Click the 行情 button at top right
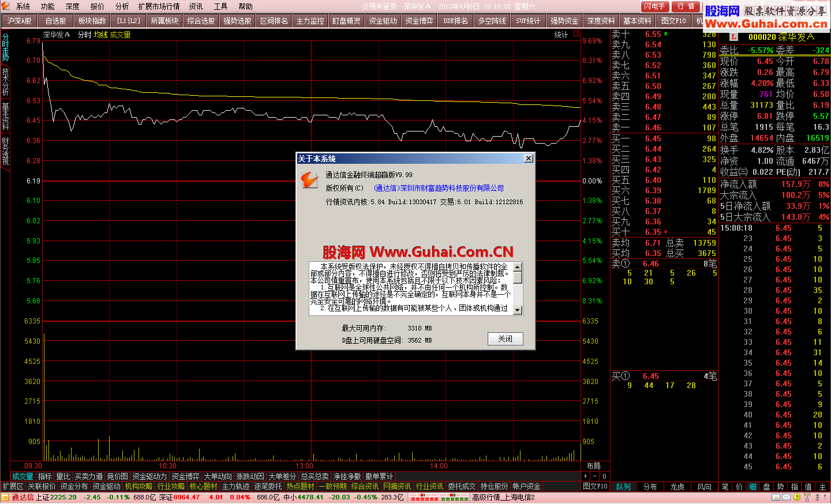831x504 pixels. pyautogui.click(x=686, y=6)
